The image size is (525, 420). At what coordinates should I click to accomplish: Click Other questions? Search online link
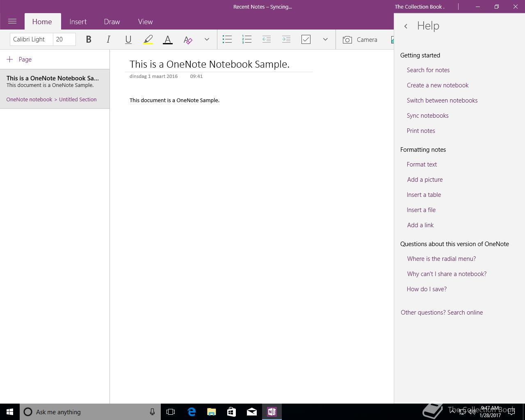coord(442,313)
